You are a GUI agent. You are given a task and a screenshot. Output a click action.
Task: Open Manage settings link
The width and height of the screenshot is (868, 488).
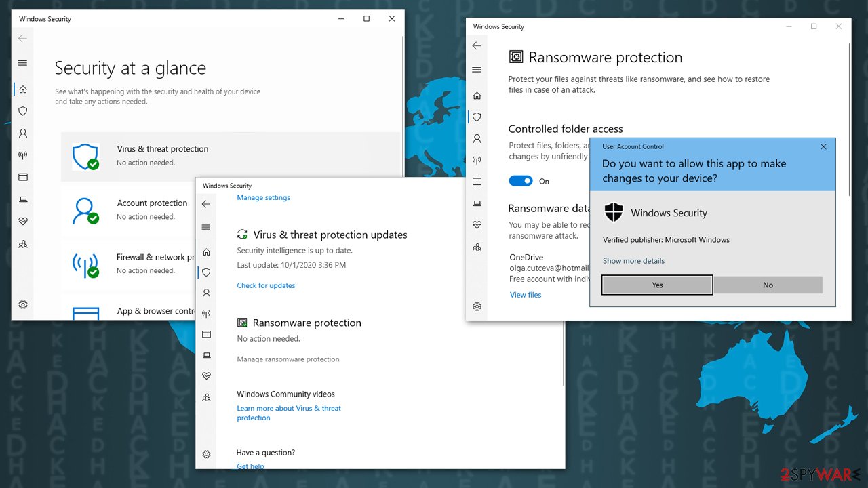pyautogui.click(x=263, y=198)
